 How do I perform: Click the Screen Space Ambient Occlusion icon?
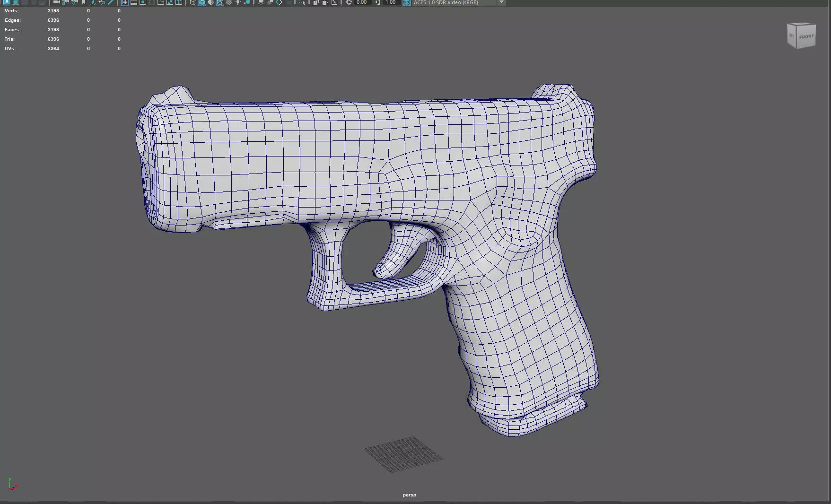(261, 2)
